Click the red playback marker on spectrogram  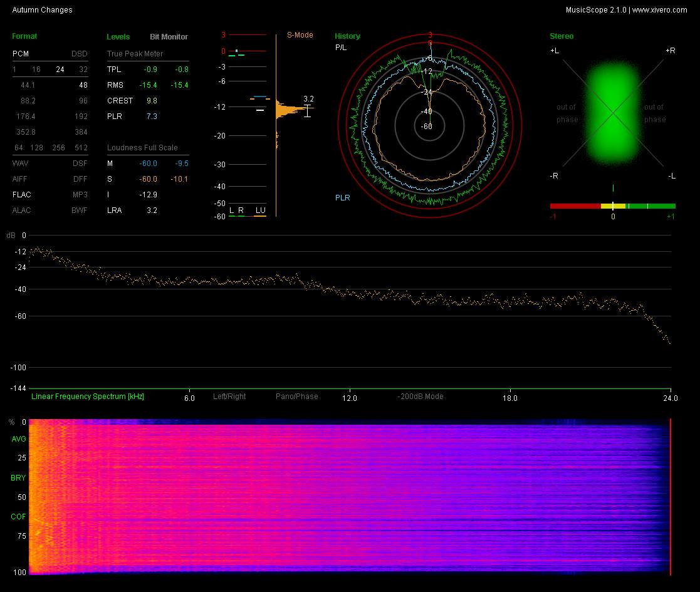coord(671,496)
